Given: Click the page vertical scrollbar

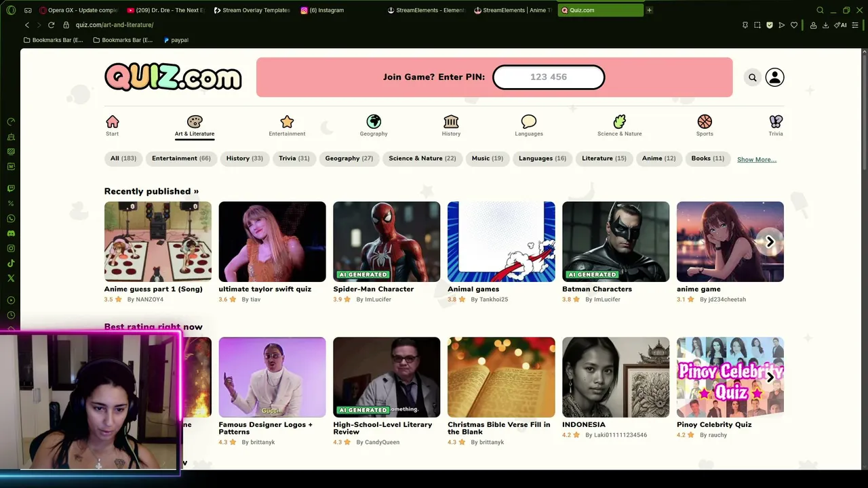Looking at the screenshot, I should [x=865, y=112].
